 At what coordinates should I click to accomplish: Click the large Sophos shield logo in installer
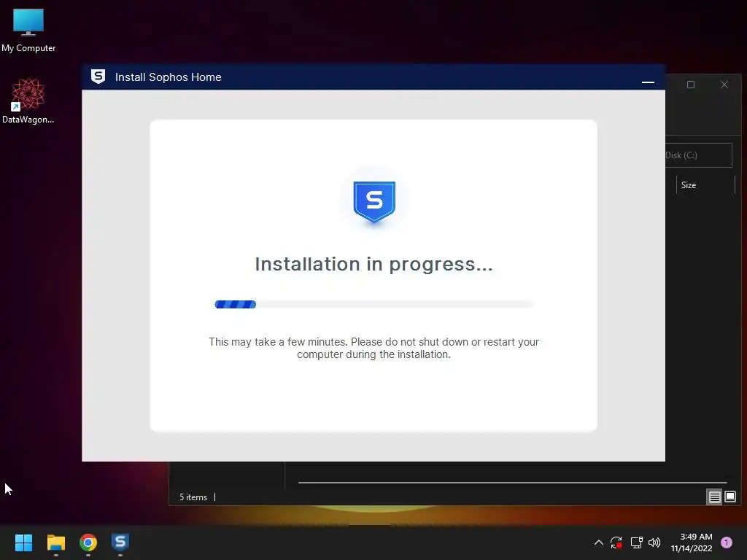point(374,201)
